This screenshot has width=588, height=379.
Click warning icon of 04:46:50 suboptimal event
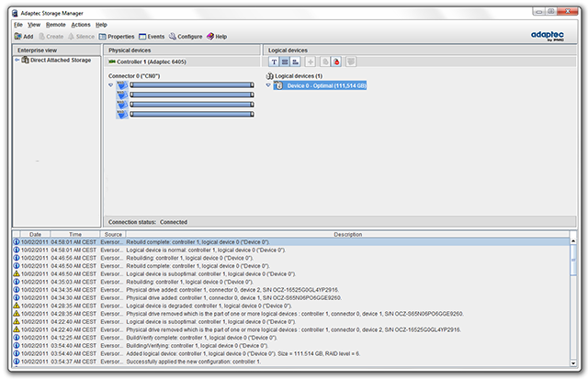(17, 273)
